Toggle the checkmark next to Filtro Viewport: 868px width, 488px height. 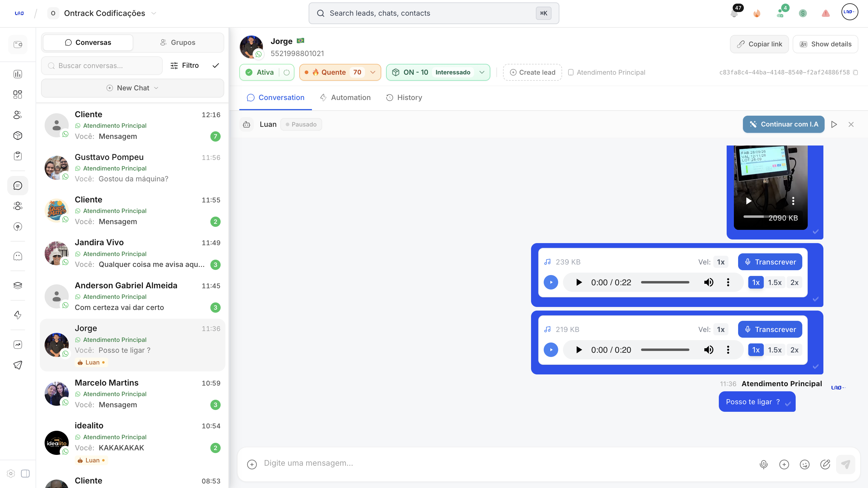point(216,65)
